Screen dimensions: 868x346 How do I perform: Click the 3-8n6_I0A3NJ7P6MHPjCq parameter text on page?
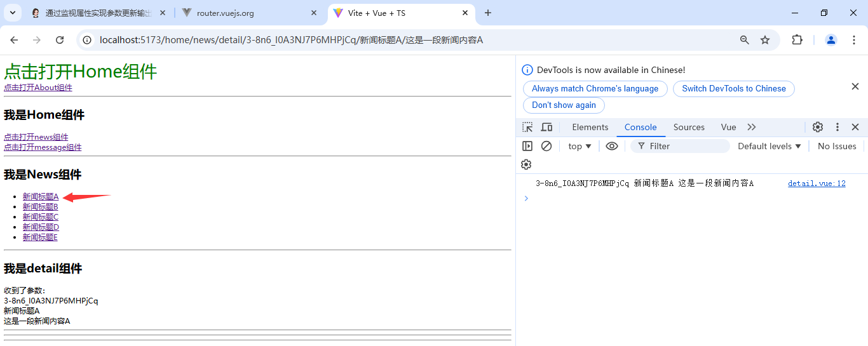51,301
